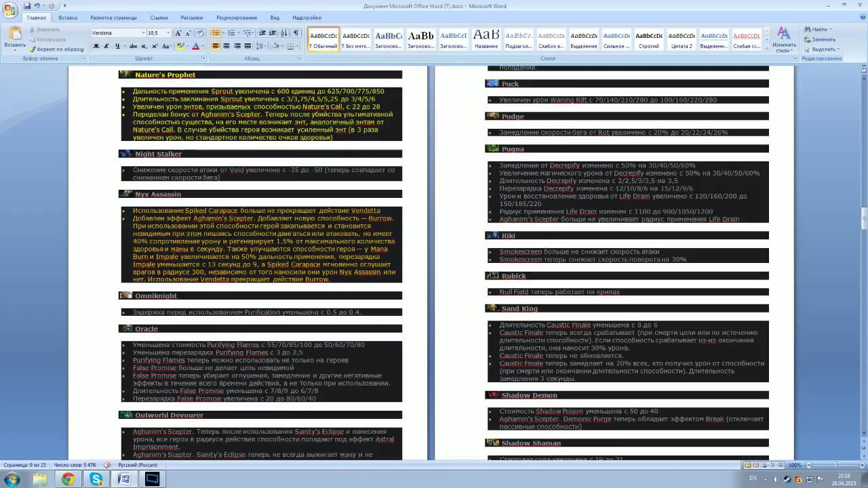Decrease paragraph indent
868x488 pixels.
(262, 33)
